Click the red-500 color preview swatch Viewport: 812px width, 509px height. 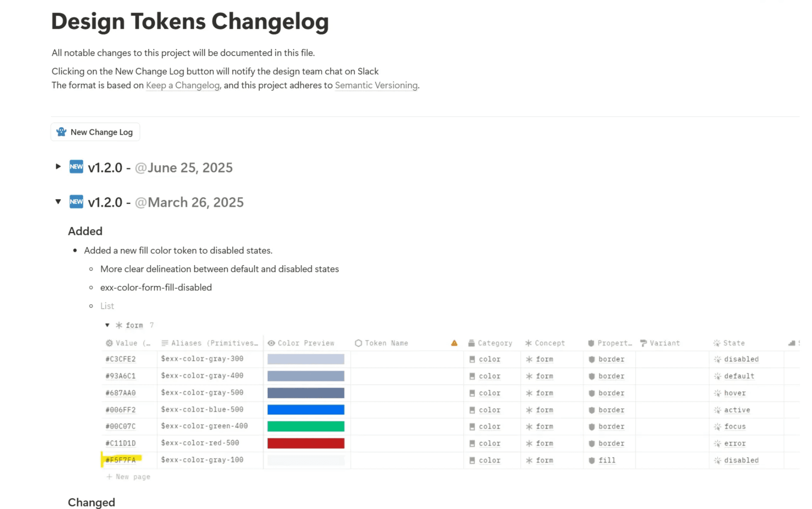pos(305,443)
